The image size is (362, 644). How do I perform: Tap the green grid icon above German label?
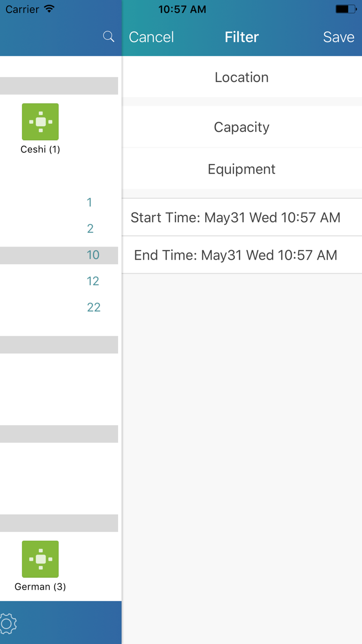click(x=40, y=558)
